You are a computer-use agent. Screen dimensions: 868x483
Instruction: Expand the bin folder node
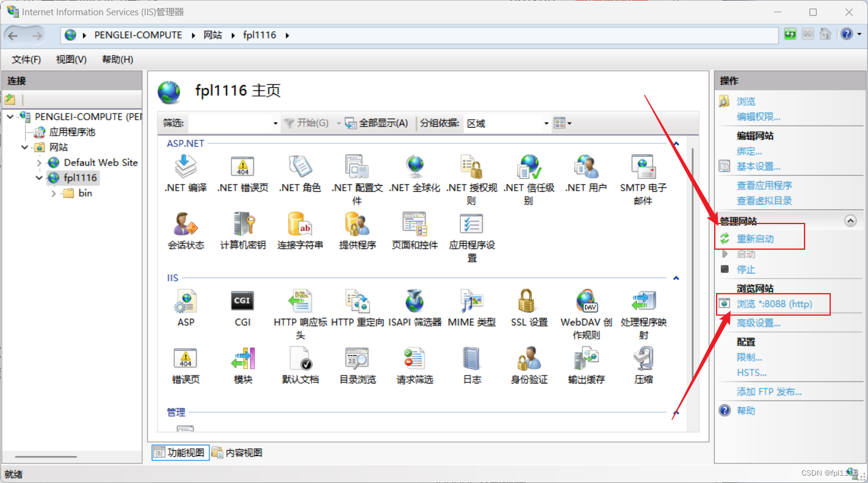point(54,193)
